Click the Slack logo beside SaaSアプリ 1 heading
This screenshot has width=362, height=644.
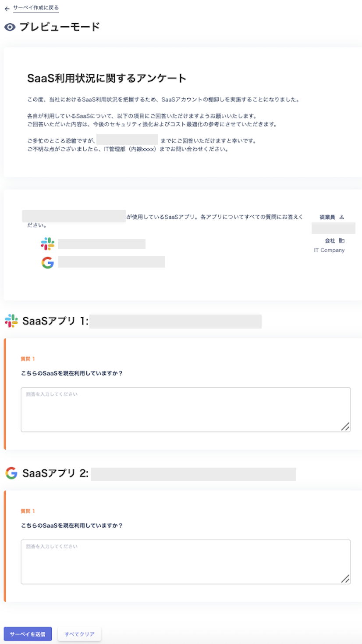click(11, 321)
